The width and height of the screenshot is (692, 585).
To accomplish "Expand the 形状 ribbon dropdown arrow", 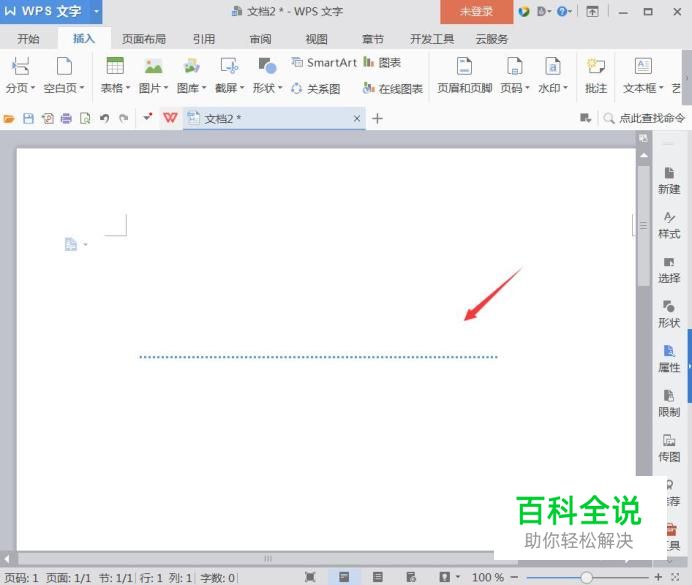I will [x=280, y=88].
